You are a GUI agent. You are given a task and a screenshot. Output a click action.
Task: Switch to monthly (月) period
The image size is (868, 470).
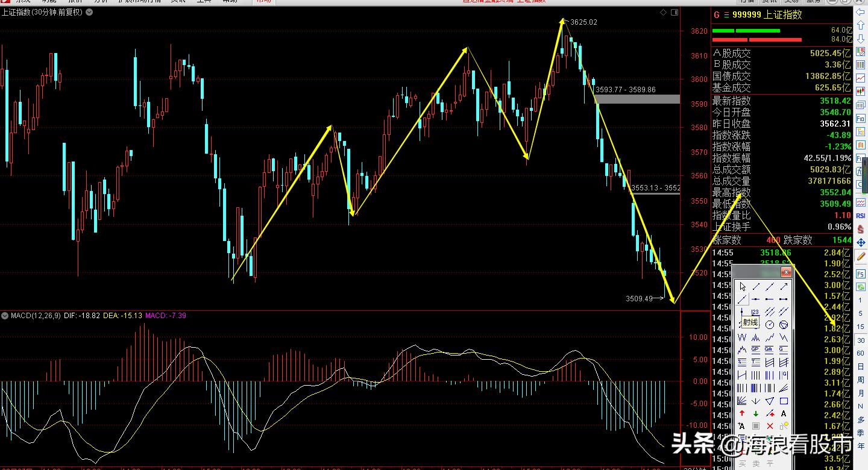tap(861, 393)
